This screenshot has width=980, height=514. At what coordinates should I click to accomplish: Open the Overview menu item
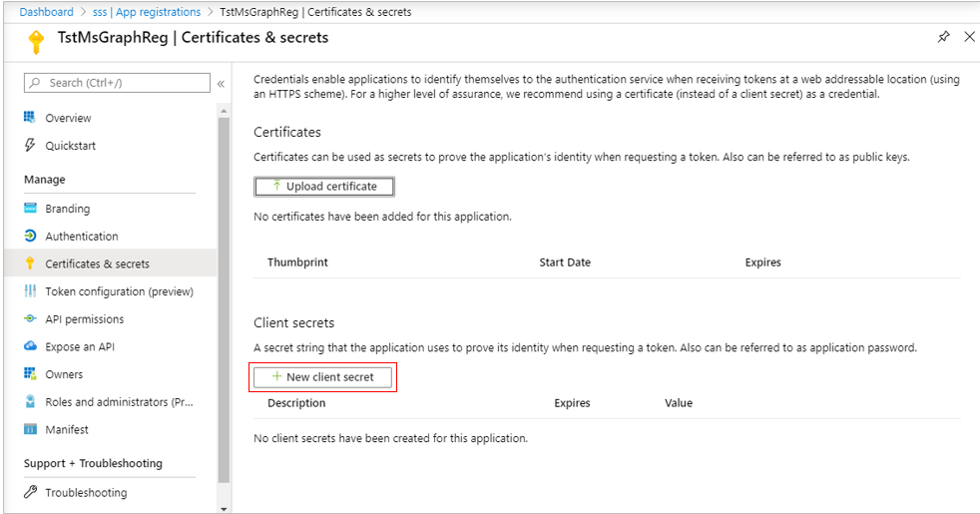click(68, 118)
